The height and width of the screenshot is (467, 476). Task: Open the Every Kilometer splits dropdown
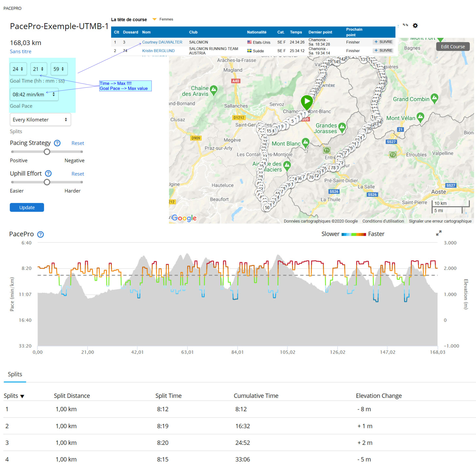tap(40, 119)
